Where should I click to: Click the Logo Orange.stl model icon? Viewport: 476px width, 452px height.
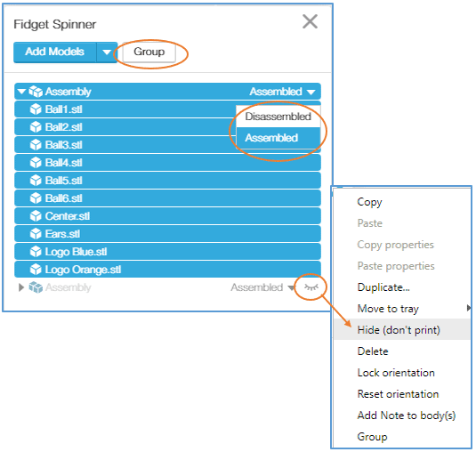pyautogui.click(x=36, y=270)
